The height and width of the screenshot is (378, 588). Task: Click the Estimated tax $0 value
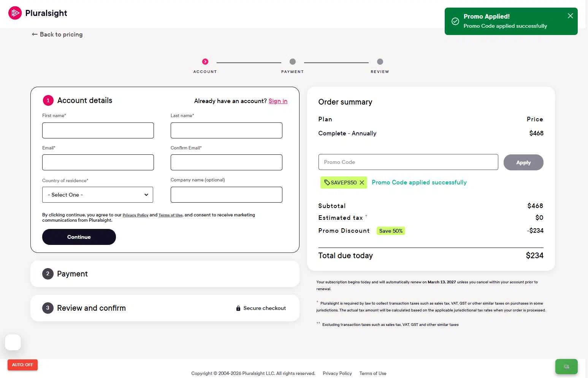tap(539, 218)
